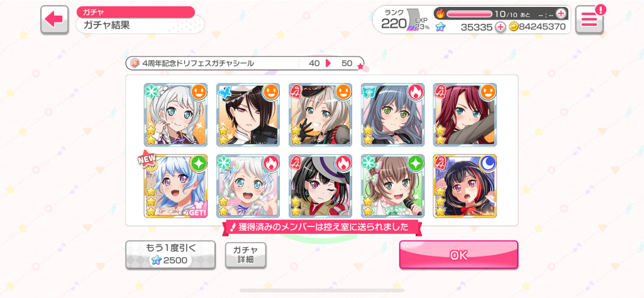Select the brown-haired girl holding microphone card
Viewport: 644px width, 298px height.
tap(392, 186)
